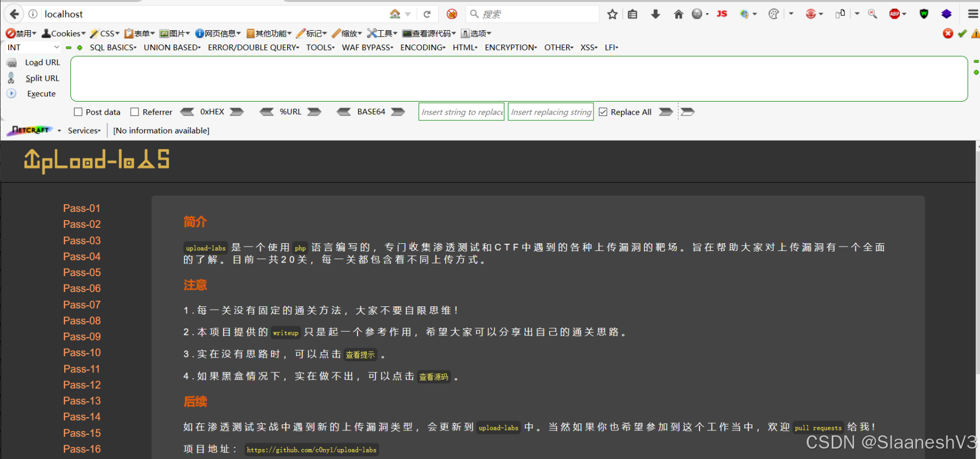Open the 查看源代码 (View Source) menu
Screen dimensions: 980x459
coord(429,33)
